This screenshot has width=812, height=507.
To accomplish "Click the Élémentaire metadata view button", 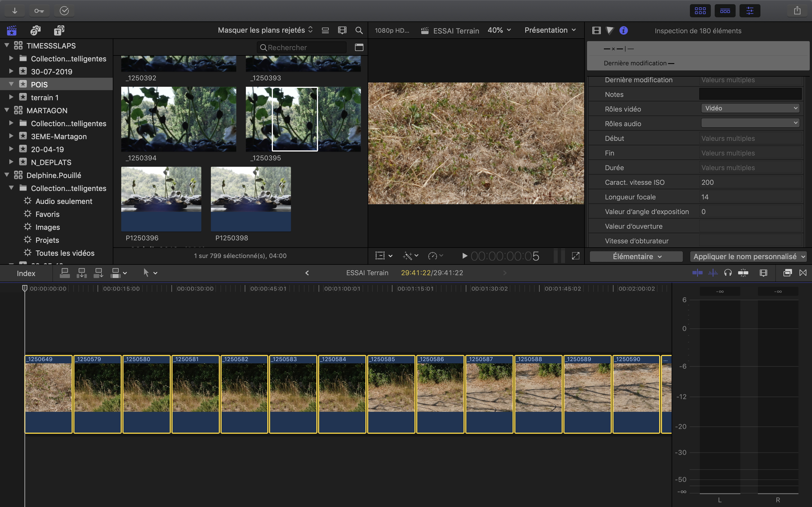I will 636,257.
